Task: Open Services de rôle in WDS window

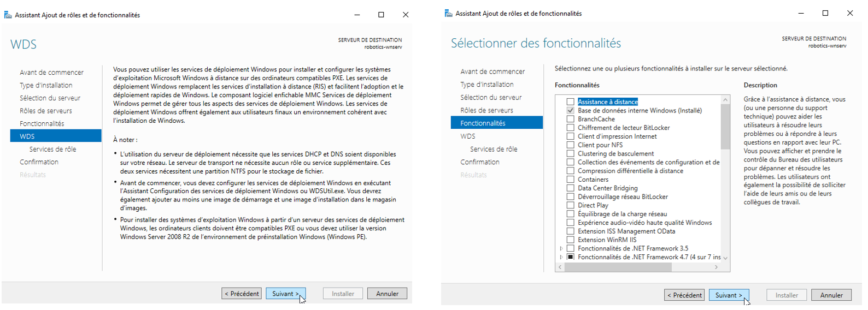Action: (x=53, y=149)
